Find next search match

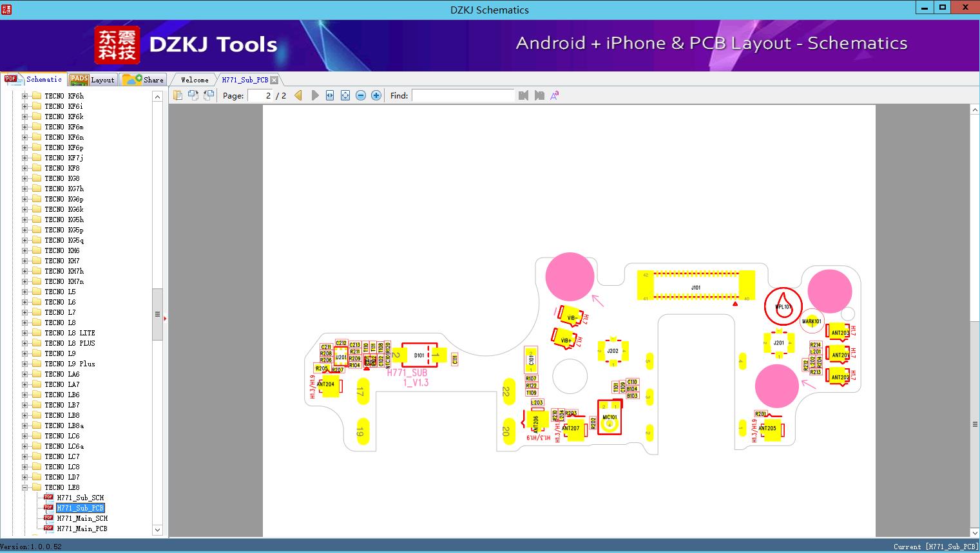(539, 95)
